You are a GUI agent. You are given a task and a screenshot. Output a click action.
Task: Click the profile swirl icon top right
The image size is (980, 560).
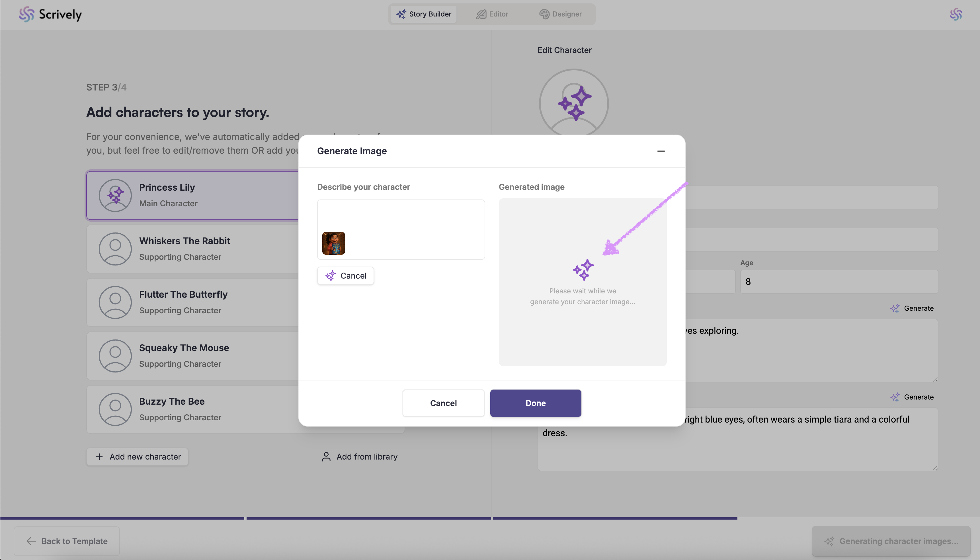tap(956, 14)
